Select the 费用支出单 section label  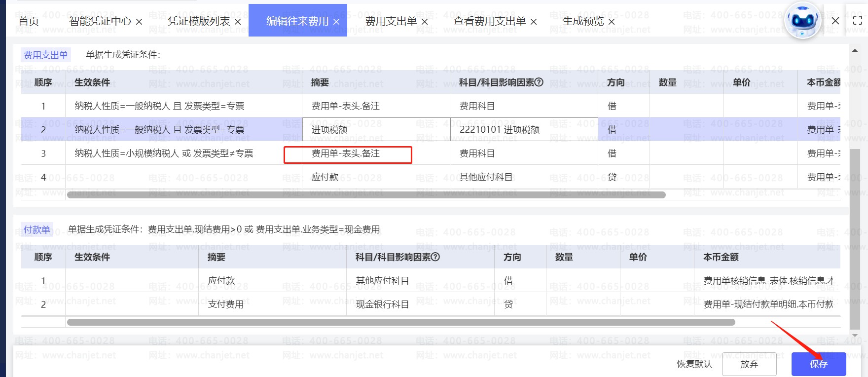coord(46,55)
